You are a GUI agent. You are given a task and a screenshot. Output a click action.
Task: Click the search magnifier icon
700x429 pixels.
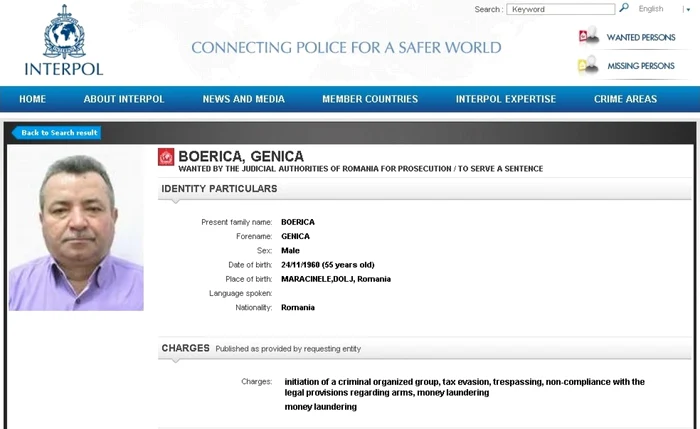pos(624,8)
